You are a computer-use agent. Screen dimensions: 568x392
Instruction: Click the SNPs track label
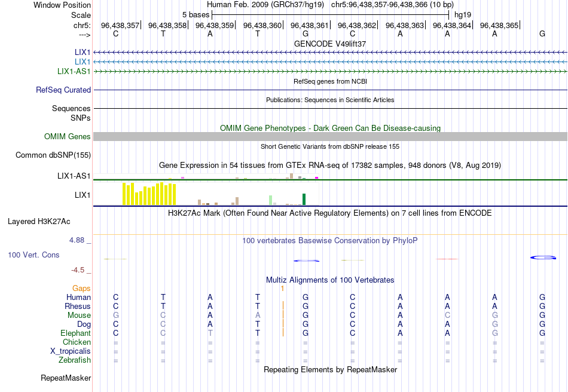pos(81,118)
